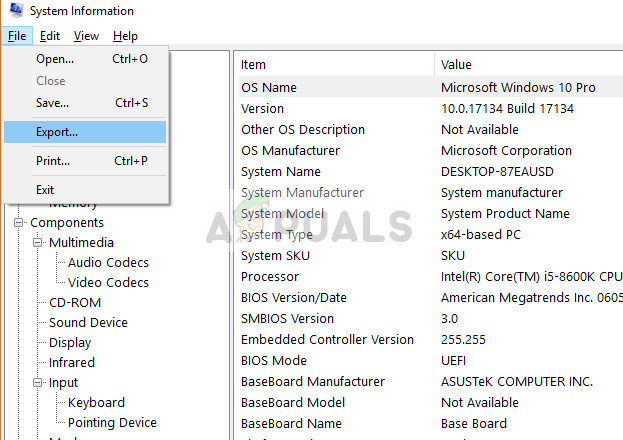Select Audio Codecs in the tree
Image resolution: width=623 pixels, height=440 pixels.
108,263
